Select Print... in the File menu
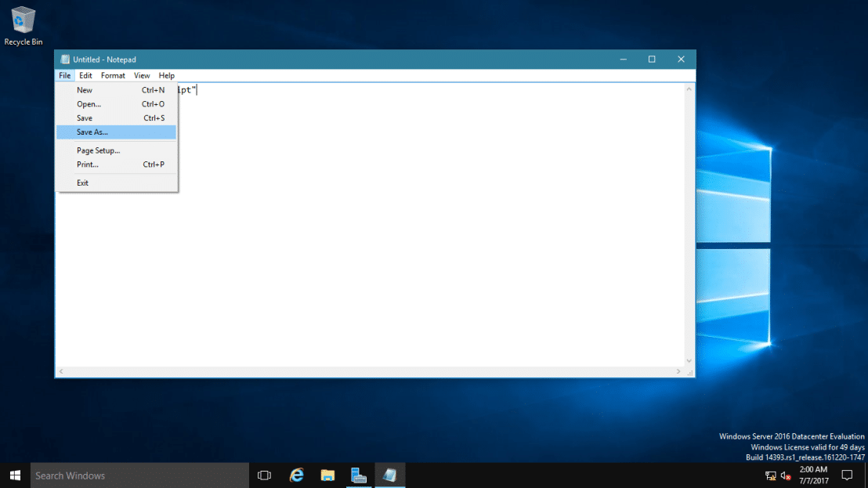 click(116, 164)
